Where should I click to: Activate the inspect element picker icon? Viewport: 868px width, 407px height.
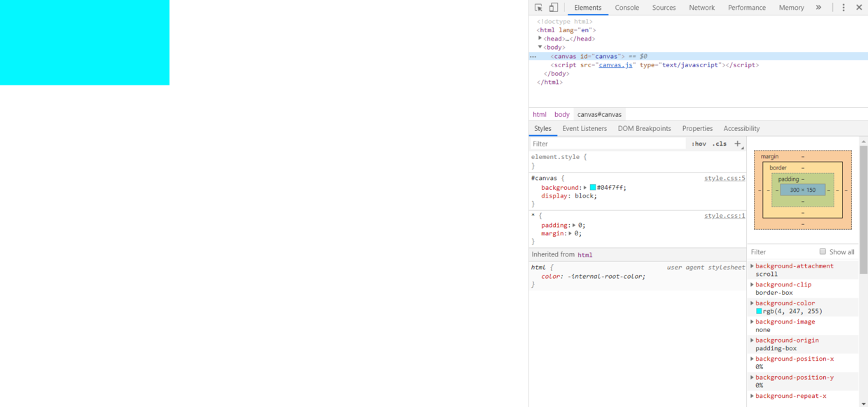538,8
